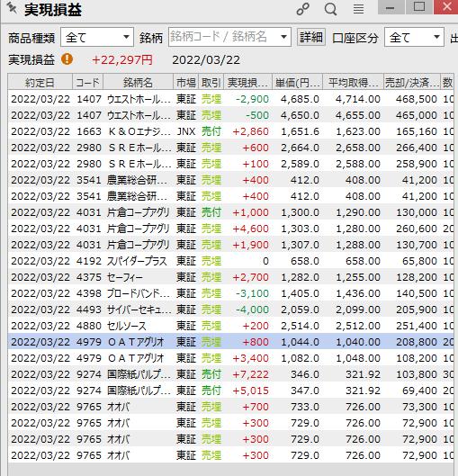Image resolution: width=458 pixels, height=476 pixels.
Task: Sort by the 平均取得 column header
Action: coord(353,83)
